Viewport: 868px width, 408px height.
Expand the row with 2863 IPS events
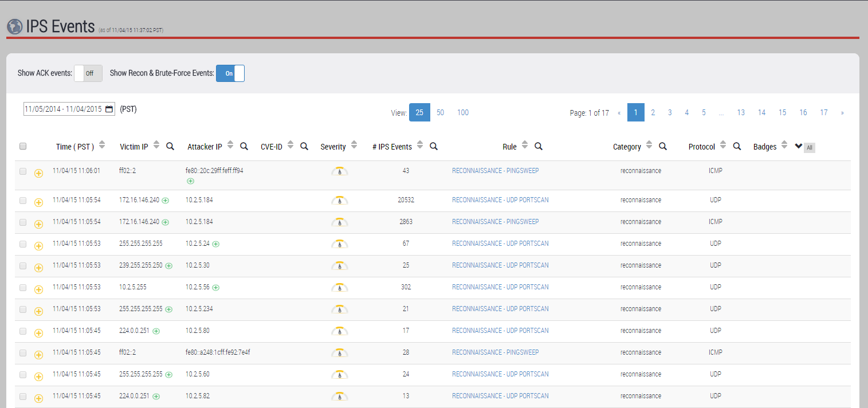(x=39, y=224)
